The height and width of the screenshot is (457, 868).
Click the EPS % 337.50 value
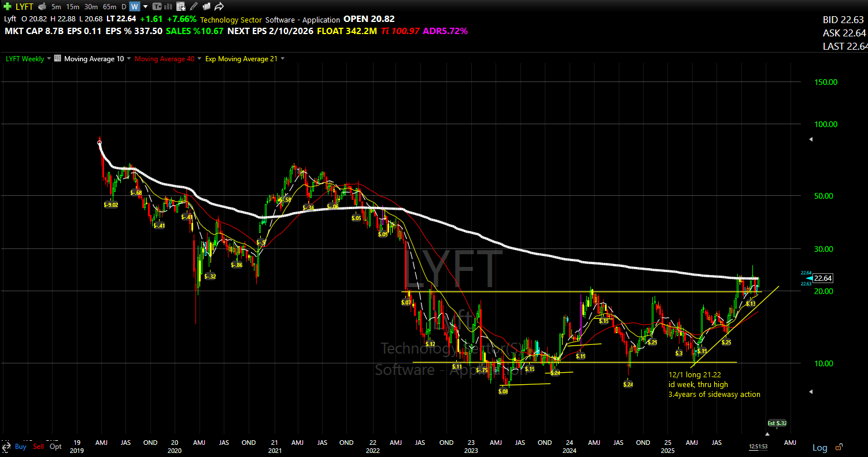pos(134,31)
